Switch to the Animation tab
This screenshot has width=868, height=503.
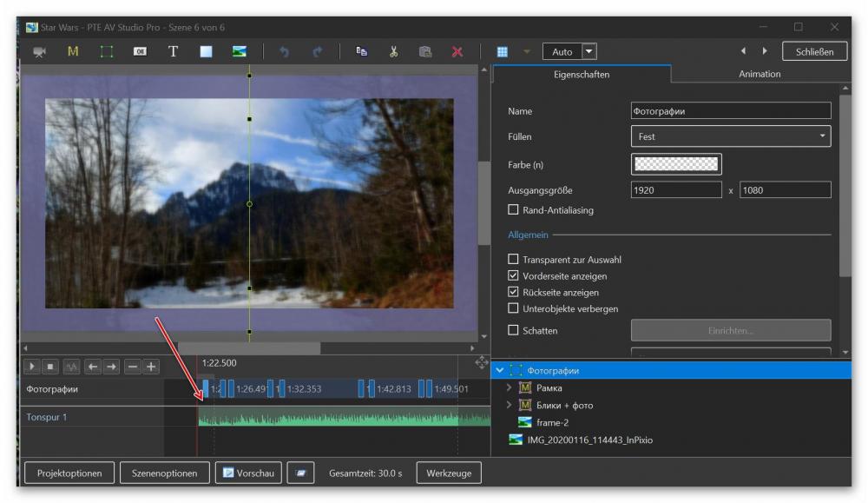tap(759, 74)
